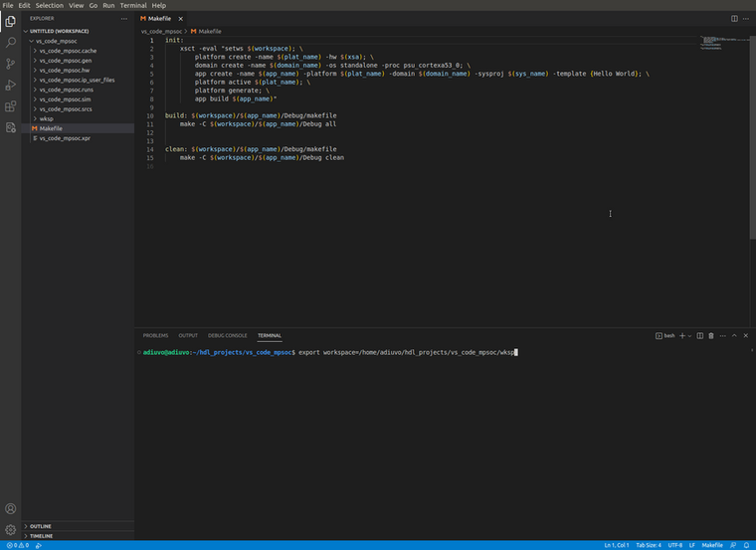756x550 pixels.
Task: Switch to the DEBUG CONSOLE tab
Action: pyautogui.click(x=227, y=336)
